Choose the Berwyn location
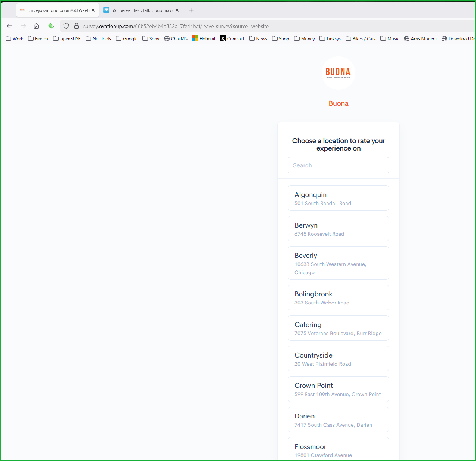Screen dimensions: 476x461 (x=339, y=229)
